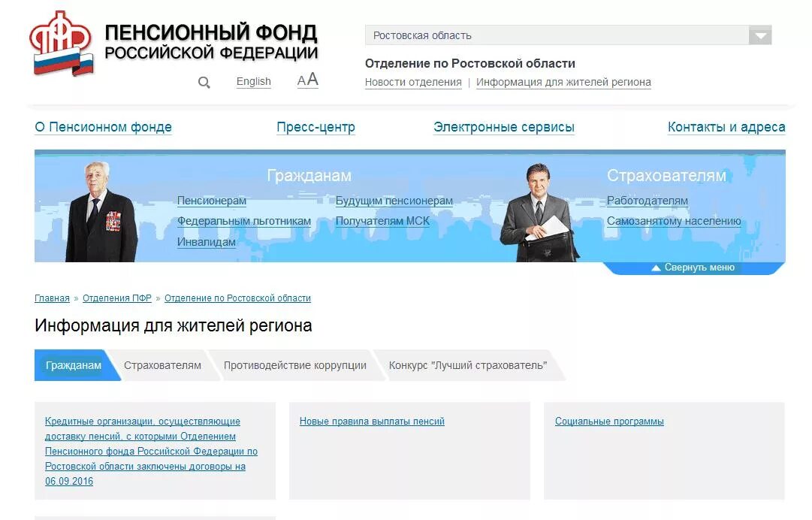The image size is (812, 520).
Task: Click the Страхователям banner heading
Action: 666,176
